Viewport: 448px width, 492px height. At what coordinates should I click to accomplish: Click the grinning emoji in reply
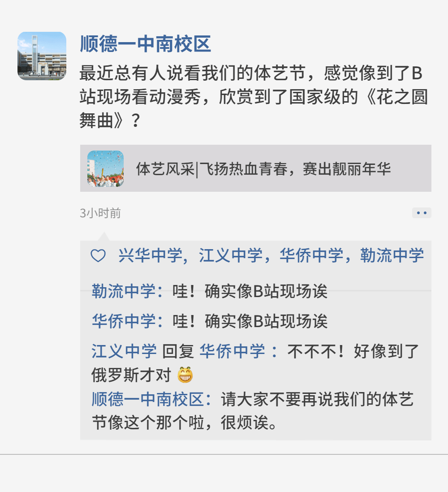coord(185,375)
